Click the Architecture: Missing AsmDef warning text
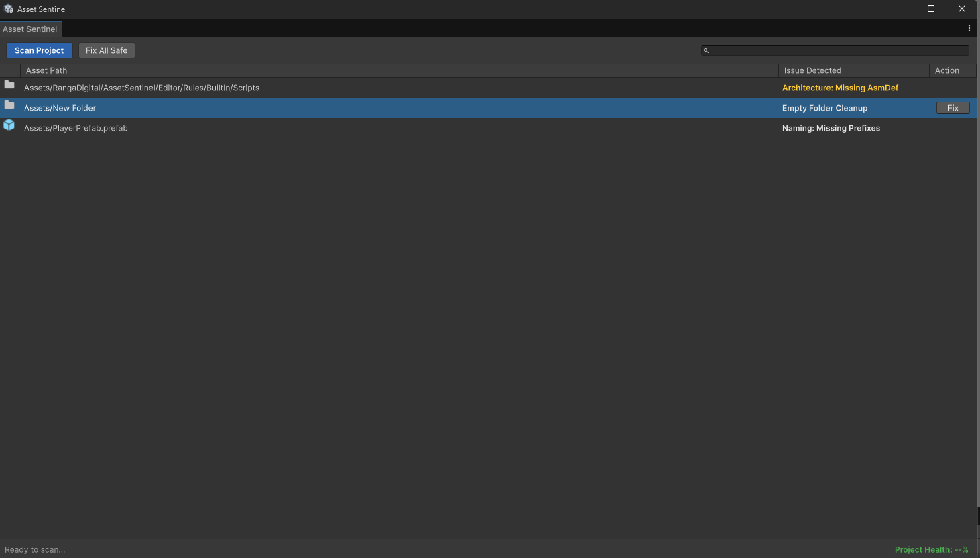The image size is (980, 558). [x=840, y=87]
